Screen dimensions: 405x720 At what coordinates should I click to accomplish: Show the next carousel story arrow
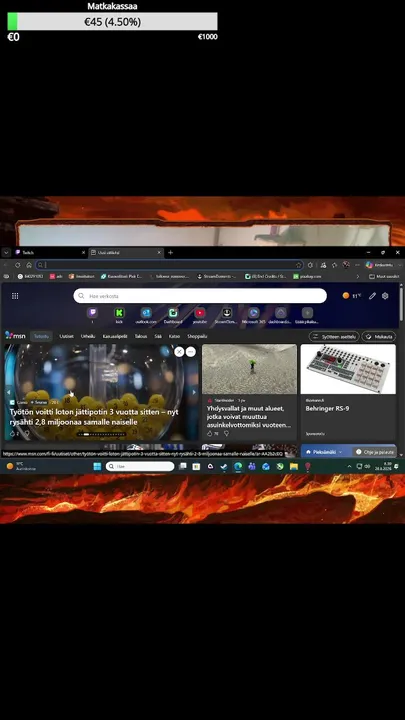[x=194, y=393]
